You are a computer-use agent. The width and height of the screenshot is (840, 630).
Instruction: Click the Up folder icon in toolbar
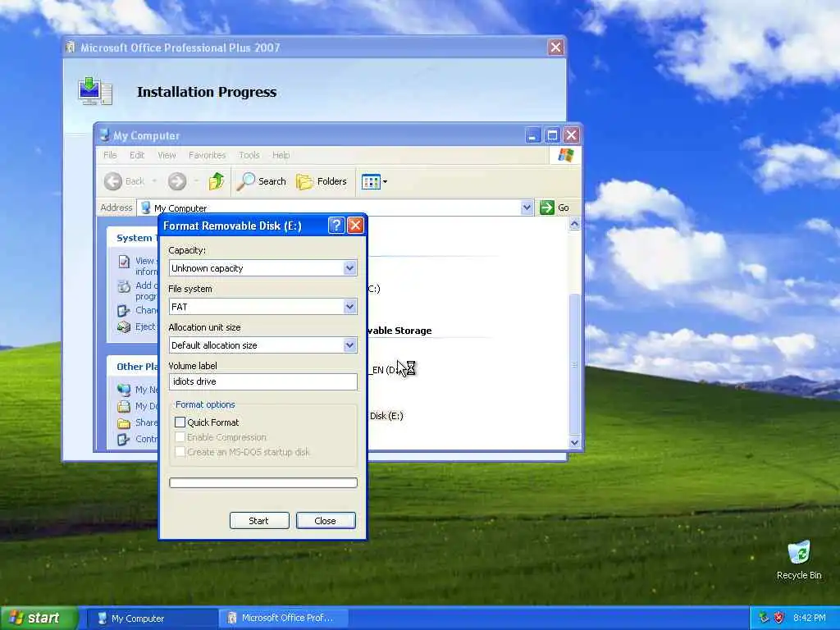tap(217, 181)
